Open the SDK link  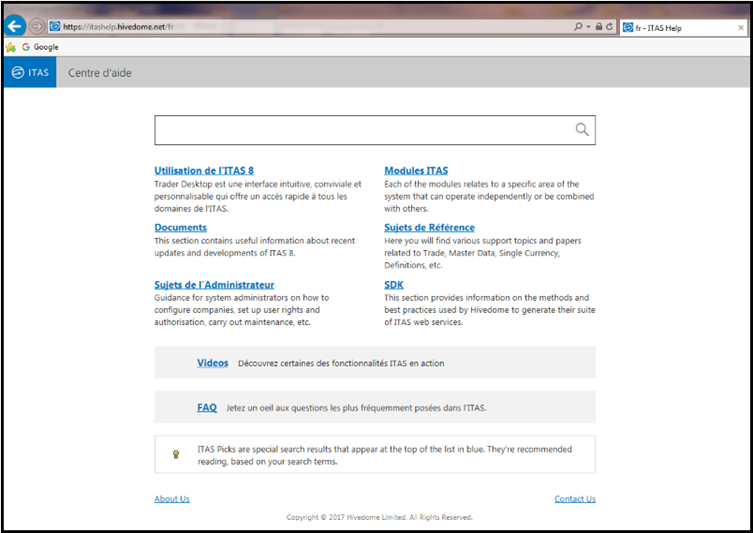click(394, 285)
